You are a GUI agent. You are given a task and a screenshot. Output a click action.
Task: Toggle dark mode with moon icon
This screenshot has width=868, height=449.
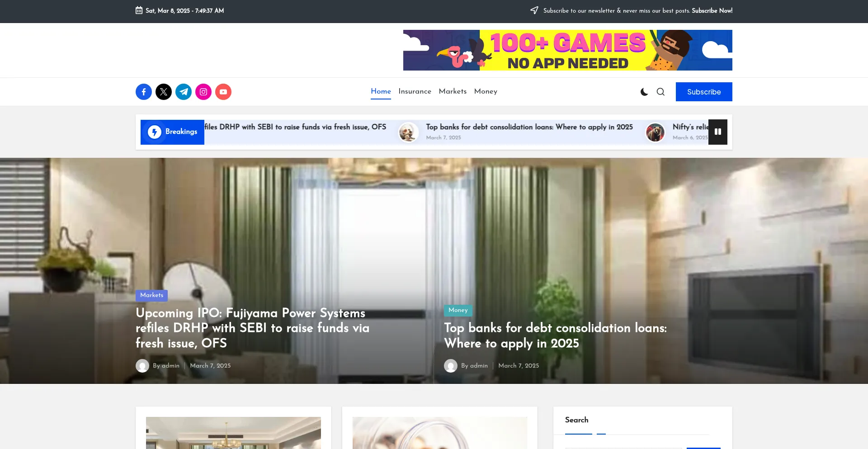coord(644,92)
